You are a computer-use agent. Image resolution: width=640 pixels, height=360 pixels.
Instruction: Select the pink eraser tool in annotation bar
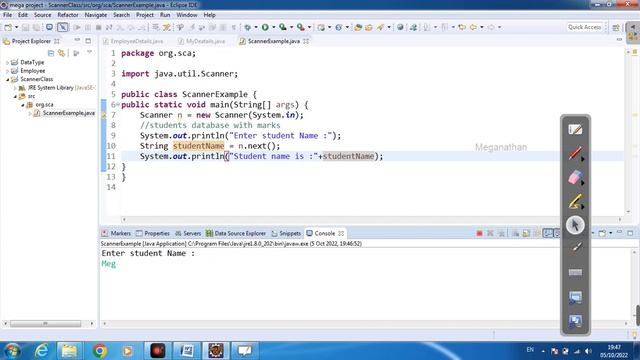575,178
